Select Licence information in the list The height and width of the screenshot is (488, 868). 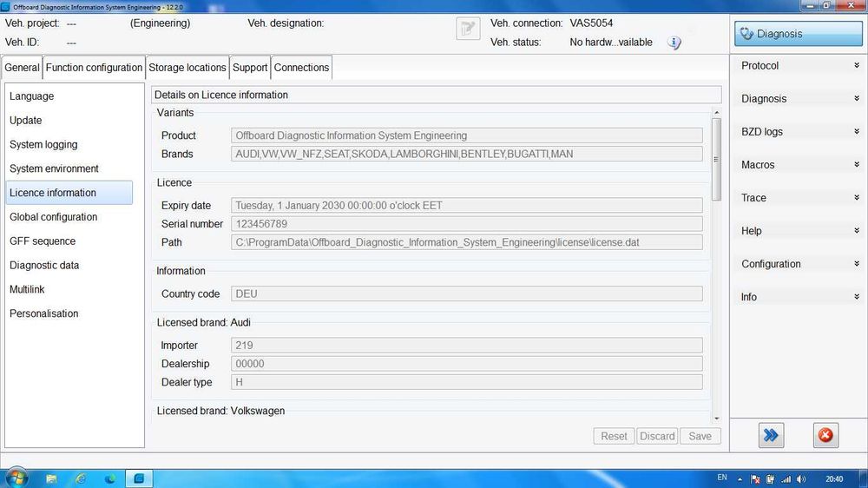(x=69, y=193)
